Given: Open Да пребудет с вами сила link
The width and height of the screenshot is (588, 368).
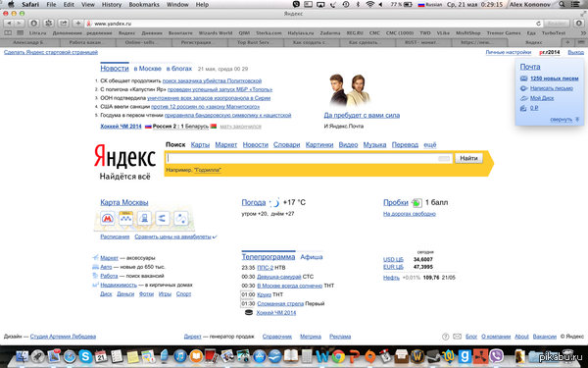Looking at the screenshot, I should (362, 115).
